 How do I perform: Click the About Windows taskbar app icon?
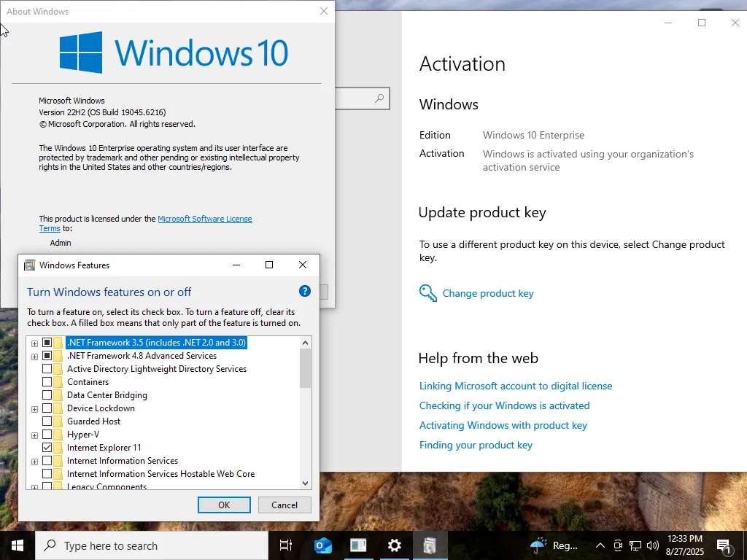coord(358,545)
